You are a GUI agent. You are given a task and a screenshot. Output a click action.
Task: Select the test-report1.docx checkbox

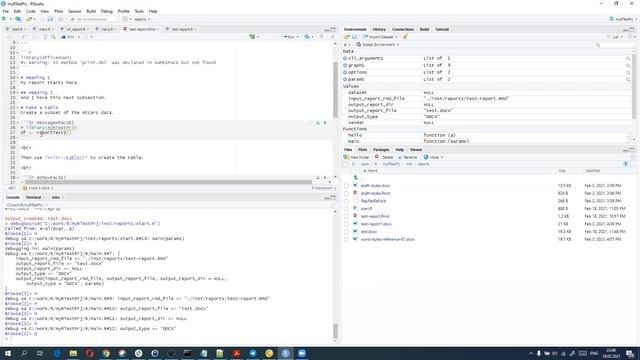point(346,224)
